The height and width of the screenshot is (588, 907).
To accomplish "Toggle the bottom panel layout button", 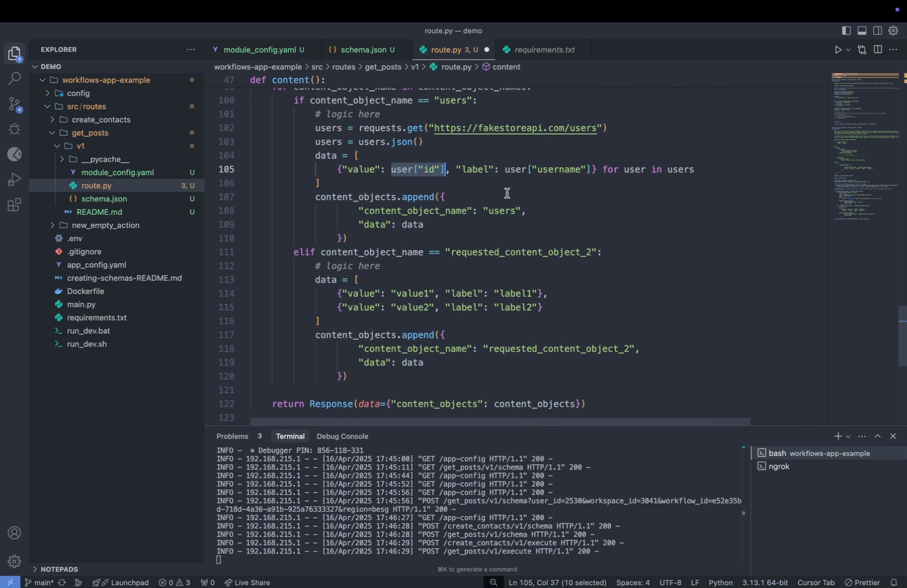I will pyautogui.click(x=862, y=31).
